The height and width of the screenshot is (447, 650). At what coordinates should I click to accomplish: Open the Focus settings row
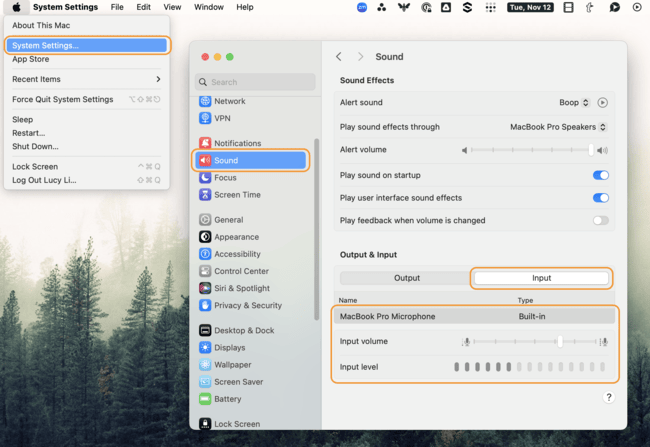coord(251,177)
